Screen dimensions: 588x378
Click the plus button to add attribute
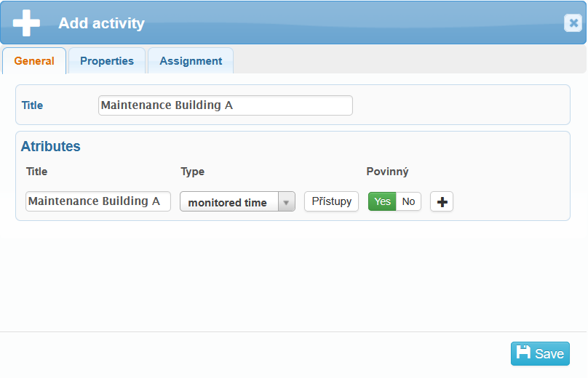tap(442, 202)
